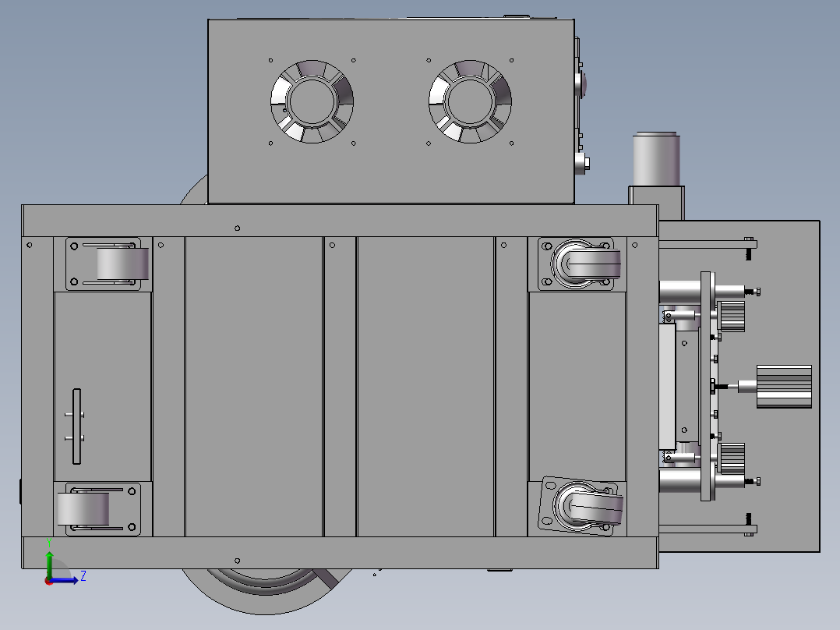
Task: Select the large drive wheel below the frame
Action: pyautogui.click(x=266, y=591)
